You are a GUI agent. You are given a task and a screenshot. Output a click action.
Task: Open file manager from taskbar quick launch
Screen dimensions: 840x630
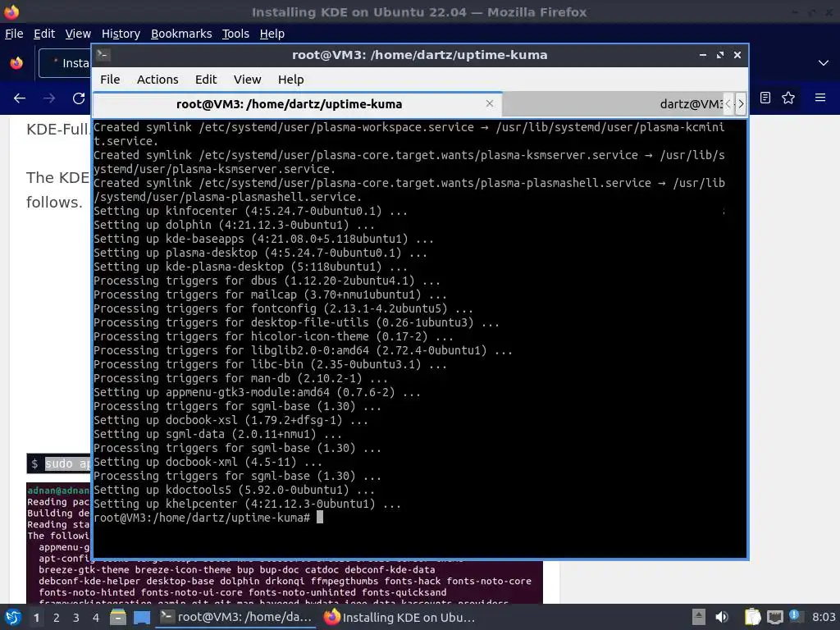coord(118,617)
